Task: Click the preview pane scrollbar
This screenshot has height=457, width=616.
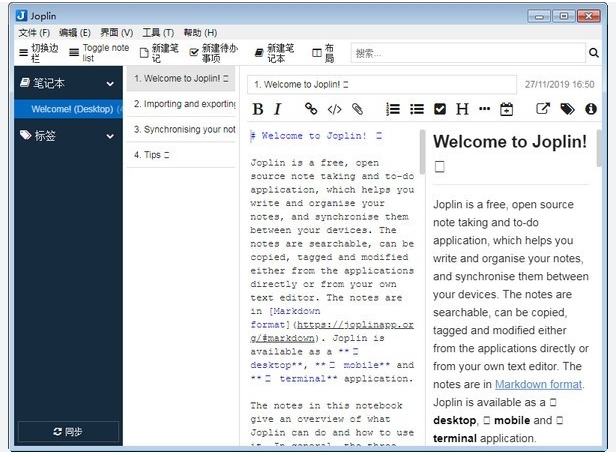Action: point(599,149)
